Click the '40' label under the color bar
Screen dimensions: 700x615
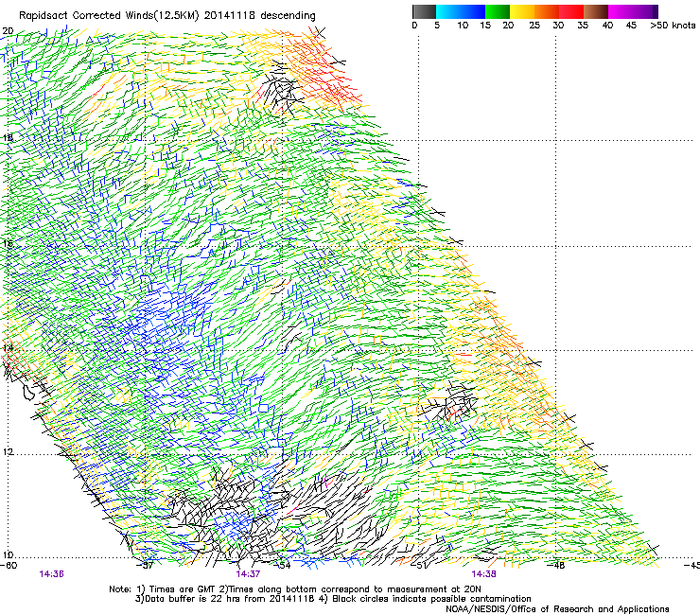[x=607, y=26]
